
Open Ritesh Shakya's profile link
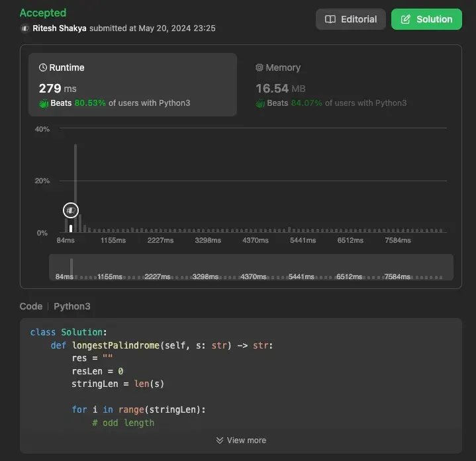click(60, 28)
